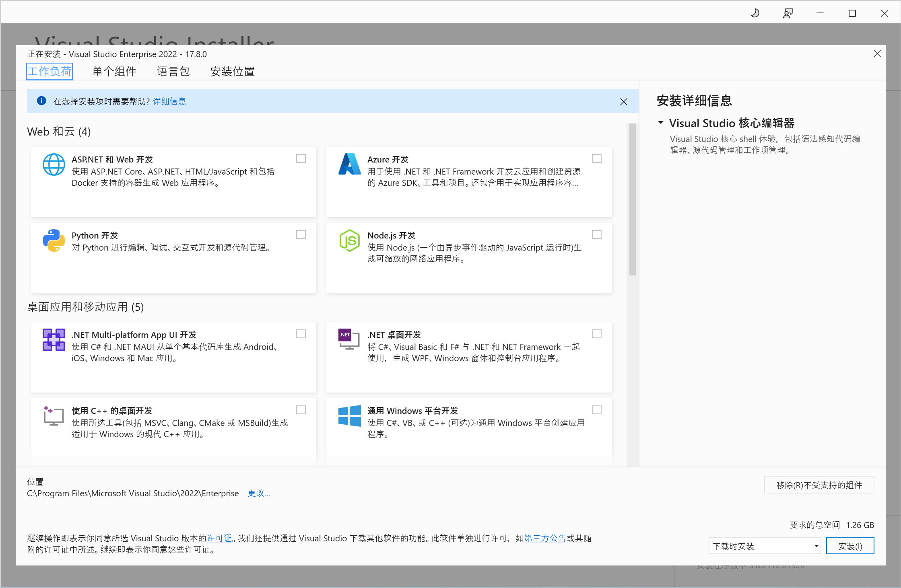Click the 通用 Windows 平台开发 title
Viewport: 901px width, 588px height.
(x=412, y=411)
